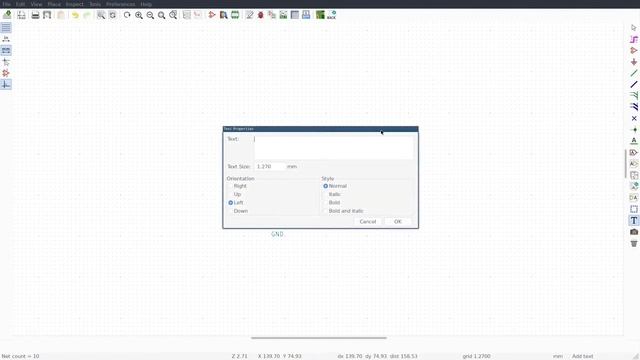
Task: Click the Bill of materials icon
Action: tap(306, 15)
